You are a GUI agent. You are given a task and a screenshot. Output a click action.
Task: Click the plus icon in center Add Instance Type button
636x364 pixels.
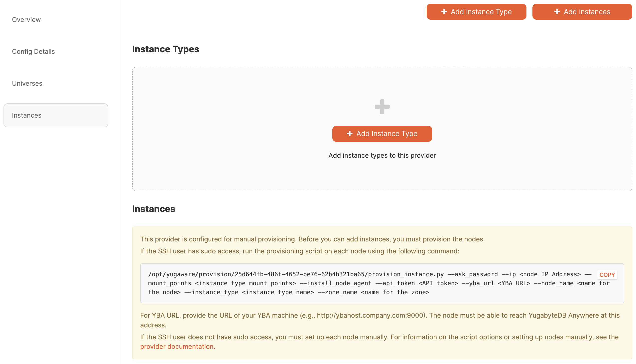(x=349, y=134)
